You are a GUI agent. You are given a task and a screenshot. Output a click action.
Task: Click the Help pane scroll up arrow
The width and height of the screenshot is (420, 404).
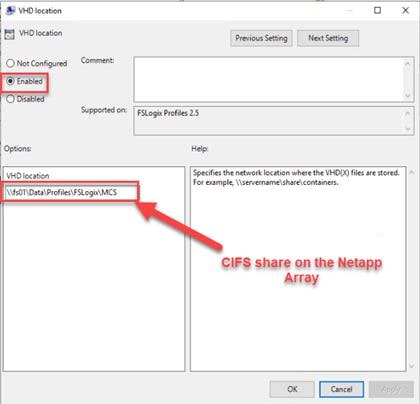[412, 172]
